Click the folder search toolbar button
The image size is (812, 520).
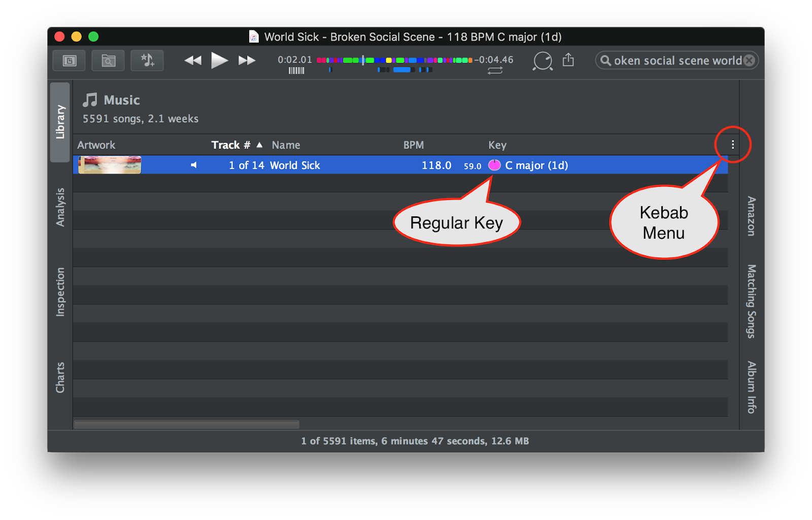108,61
